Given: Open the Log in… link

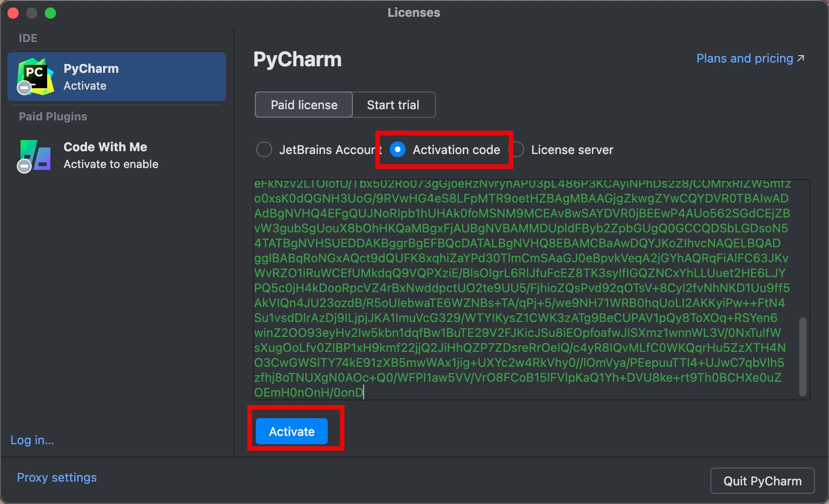Looking at the screenshot, I should (32, 440).
